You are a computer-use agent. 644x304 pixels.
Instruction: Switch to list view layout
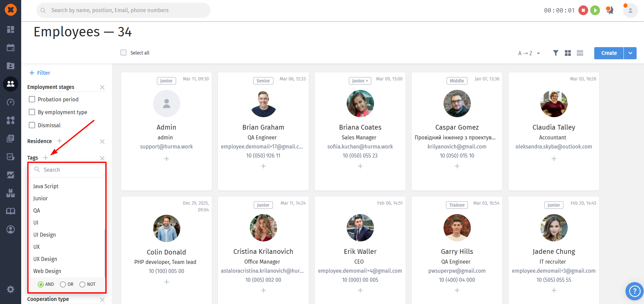click(580, 53)
